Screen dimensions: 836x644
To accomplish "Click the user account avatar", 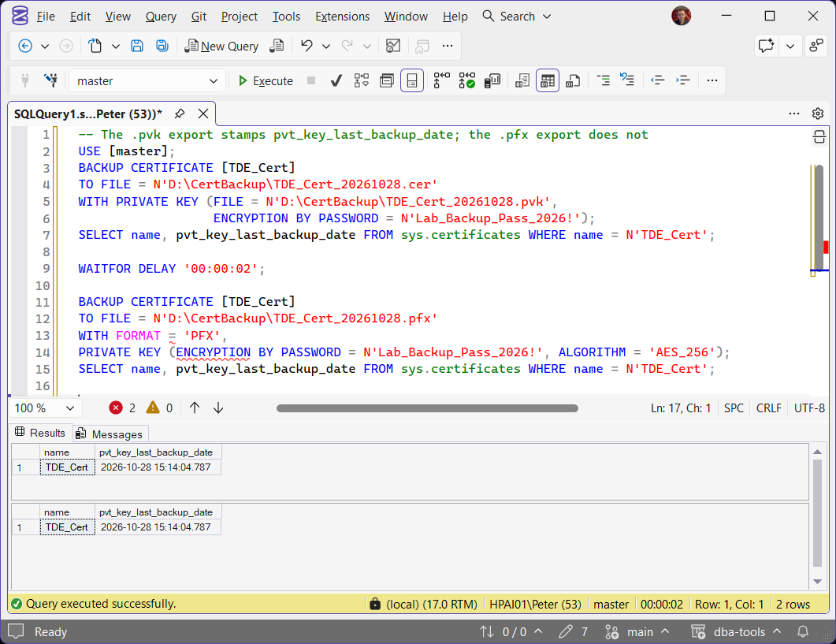I will 681,16.
